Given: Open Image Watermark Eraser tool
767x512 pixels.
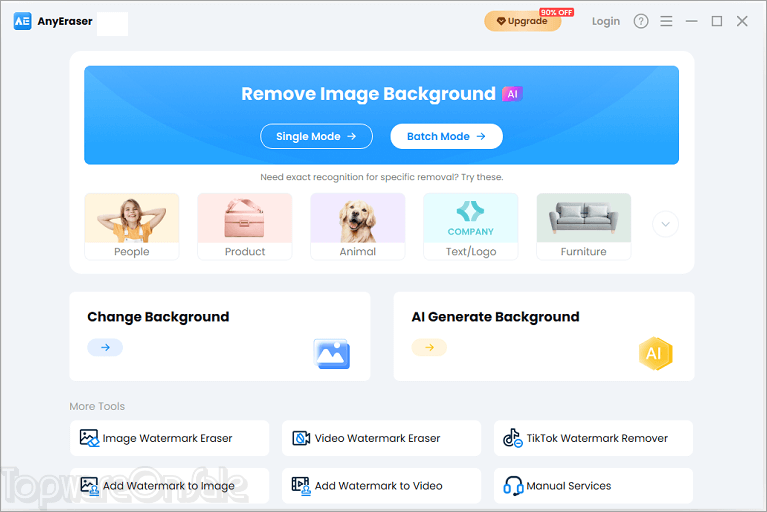Looking at the screenshot, I should [x=169, y=438].
